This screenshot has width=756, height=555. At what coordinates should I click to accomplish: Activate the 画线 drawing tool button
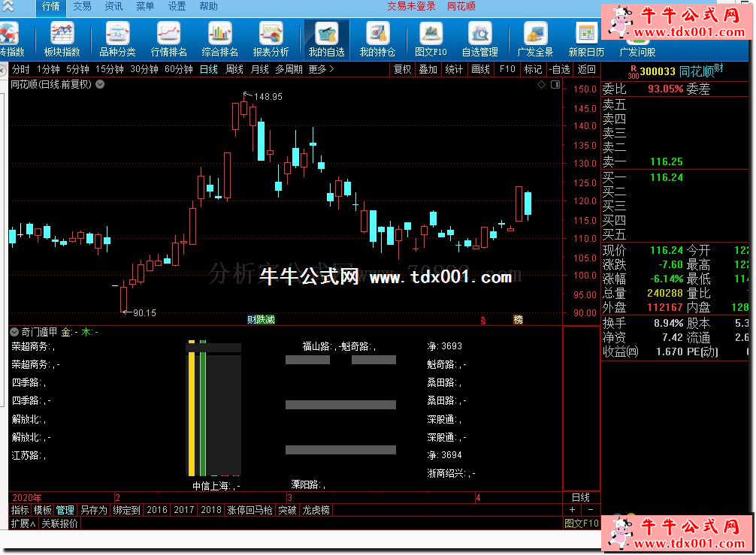coord(481,69)
